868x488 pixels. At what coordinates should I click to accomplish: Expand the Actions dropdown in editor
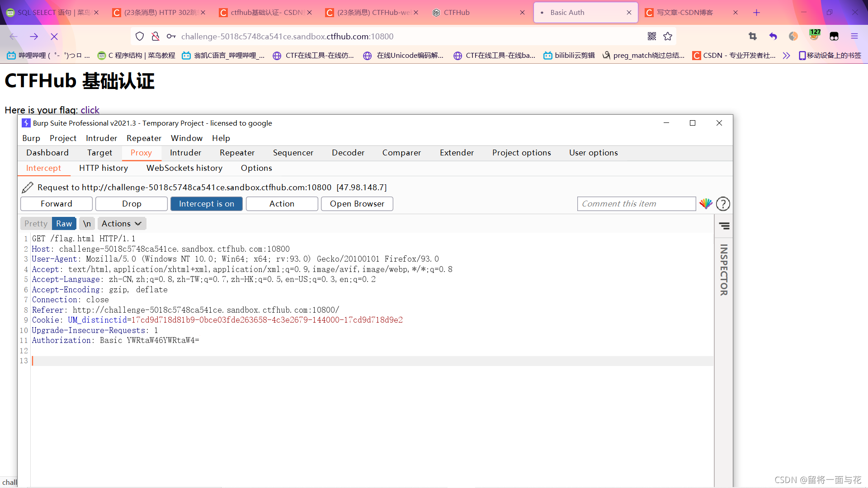pos(122,224)
